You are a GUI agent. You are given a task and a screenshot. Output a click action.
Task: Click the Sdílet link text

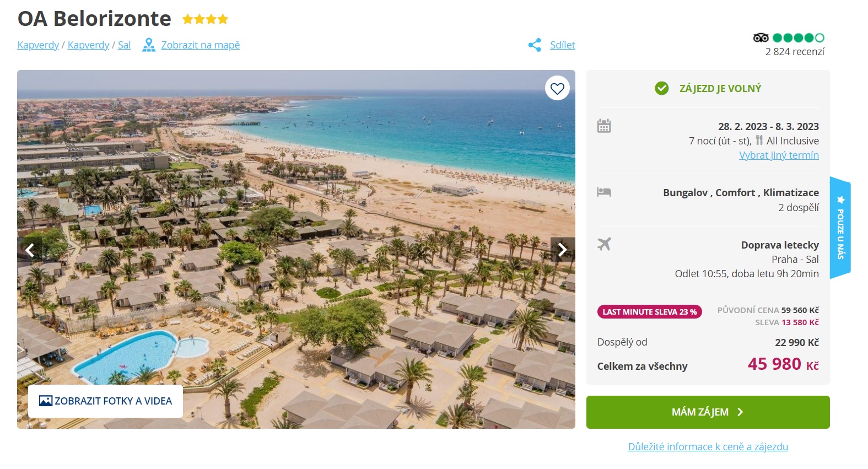point(562,45)
